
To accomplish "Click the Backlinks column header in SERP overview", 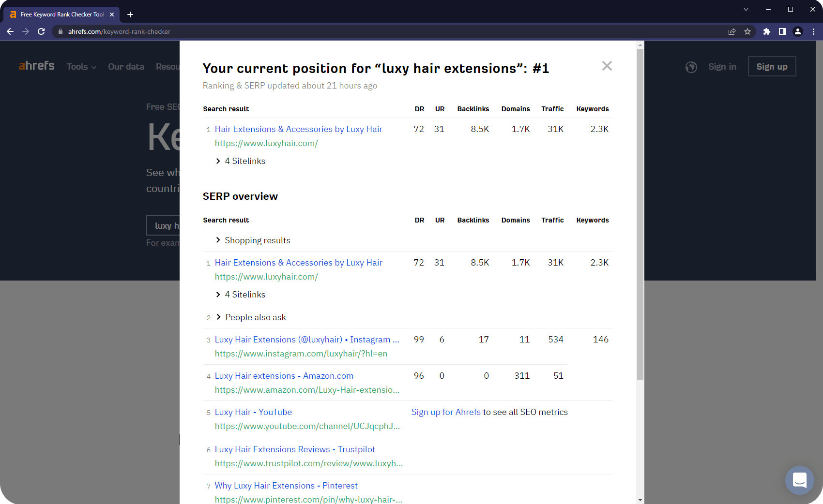I will [x=473, y=220].
